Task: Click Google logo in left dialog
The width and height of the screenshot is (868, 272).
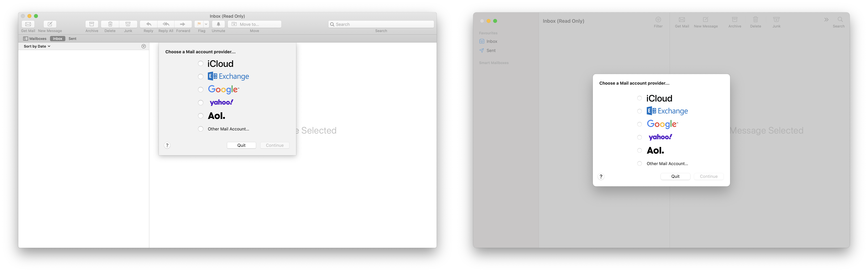Action: point(223,89)
